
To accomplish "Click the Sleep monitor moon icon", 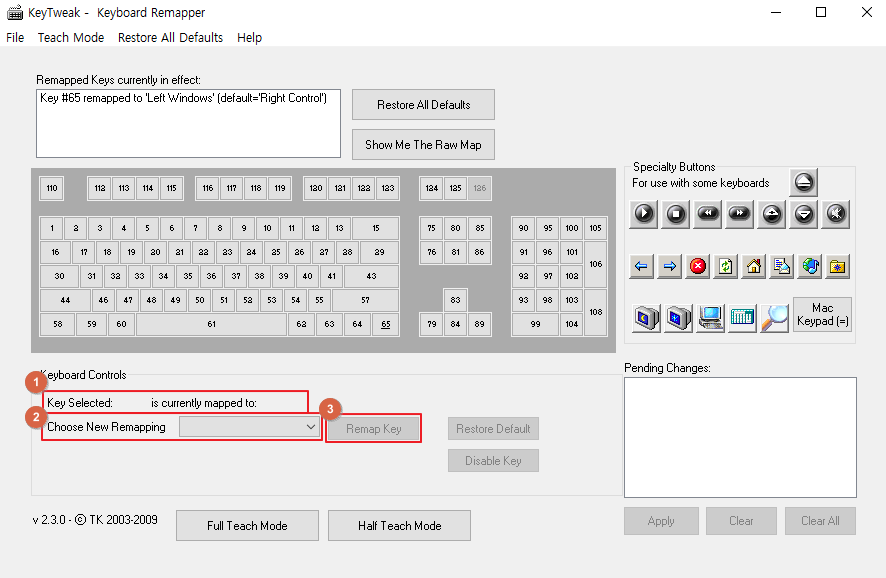I will coord(645,318).
